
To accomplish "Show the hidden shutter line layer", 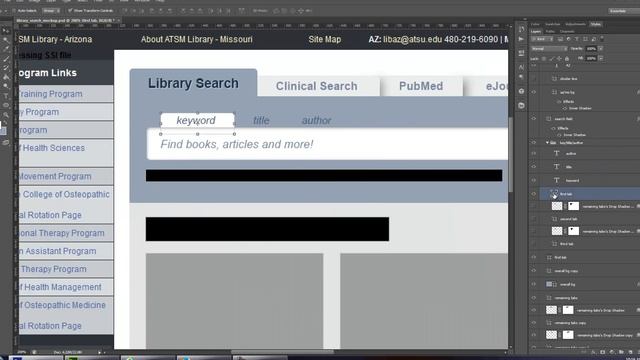I will pos(533,78).
